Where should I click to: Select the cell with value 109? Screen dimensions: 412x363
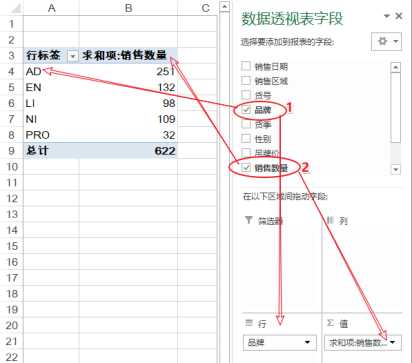click(128, 119)
